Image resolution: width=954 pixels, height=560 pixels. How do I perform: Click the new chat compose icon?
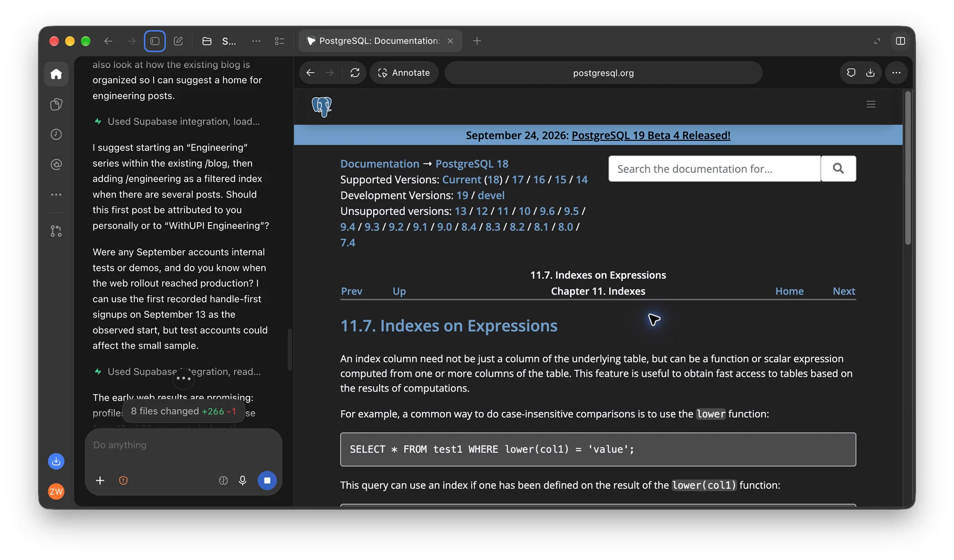point(178,41)
